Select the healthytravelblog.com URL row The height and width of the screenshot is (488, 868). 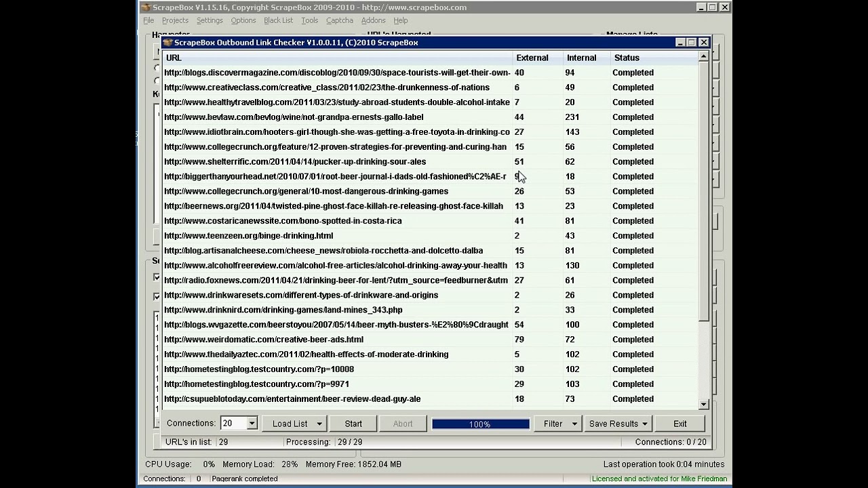337,102
